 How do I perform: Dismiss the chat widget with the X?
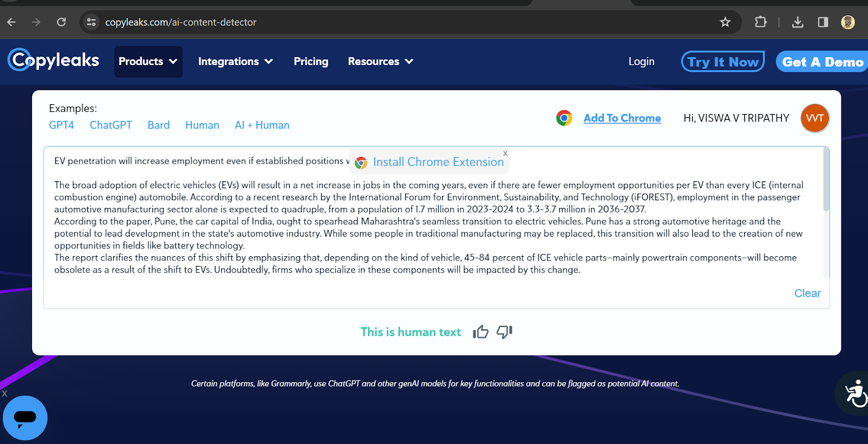4,394
